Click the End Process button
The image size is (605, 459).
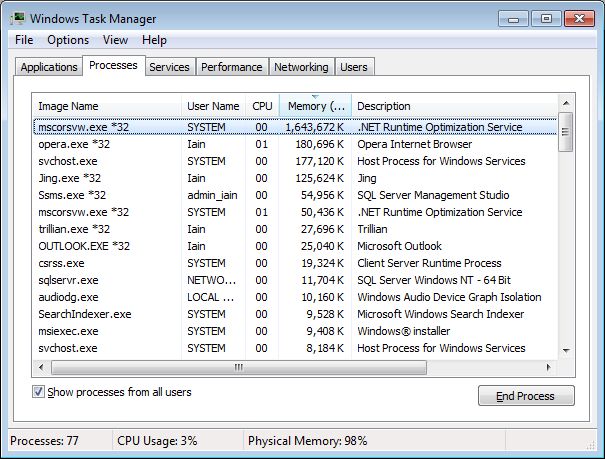tap(526, 396)
